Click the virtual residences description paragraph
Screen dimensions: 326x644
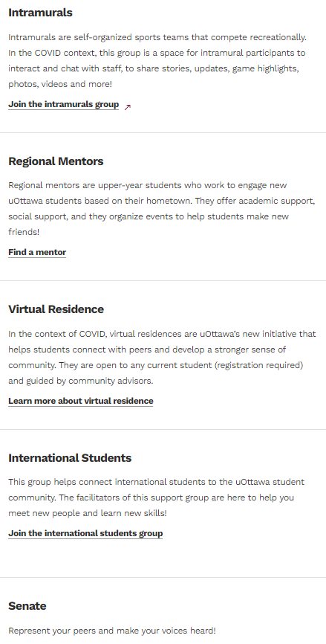point(163,357)
